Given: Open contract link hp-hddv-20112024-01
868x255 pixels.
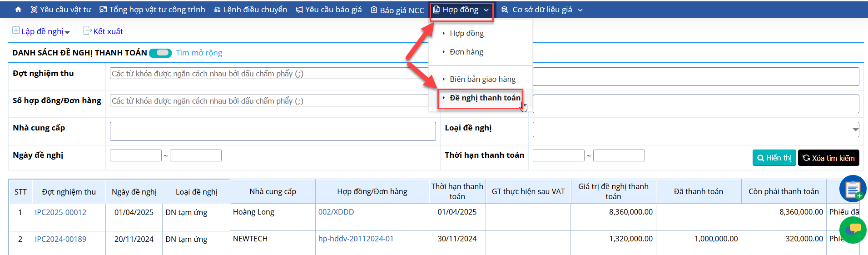Looking at the screenshot, I should click(356, 239).
